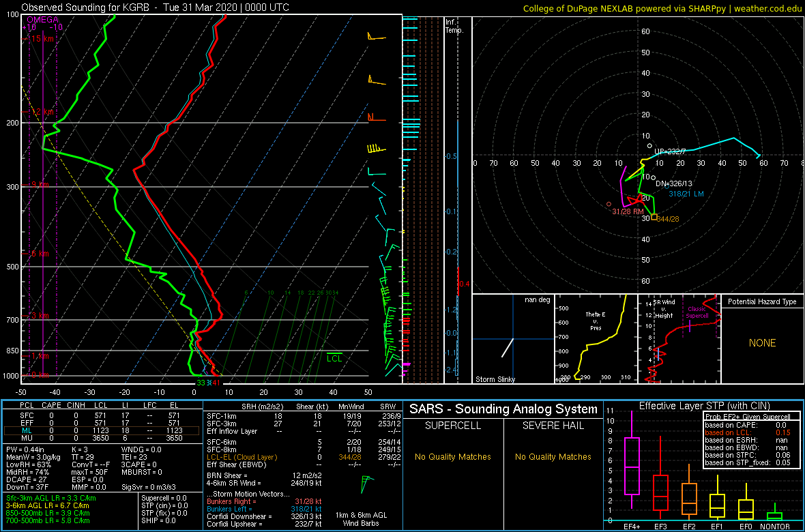Click the Prob EF2+ Given Supercell legend title
805x532 pixels.
[748, 417]
